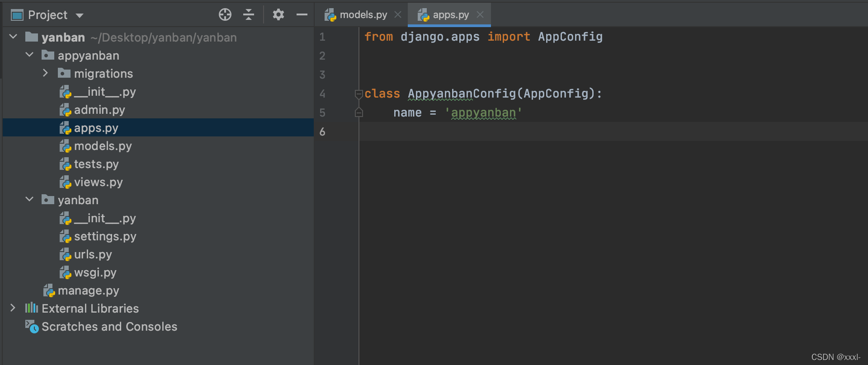Click the Python file icon of admin.py
This screenshot has width=868, height=365.
click(x=66, y=110)
